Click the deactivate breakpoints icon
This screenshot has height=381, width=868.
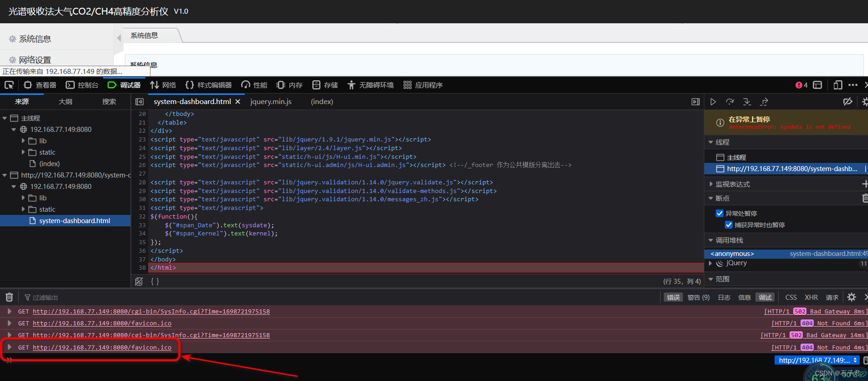tap(847, 102)
